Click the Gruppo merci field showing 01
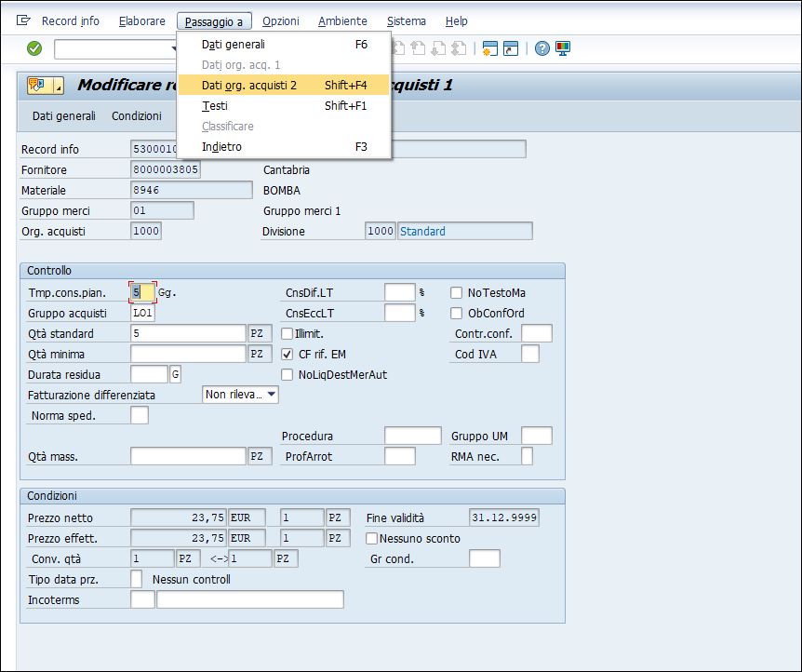 pos(162,210)
